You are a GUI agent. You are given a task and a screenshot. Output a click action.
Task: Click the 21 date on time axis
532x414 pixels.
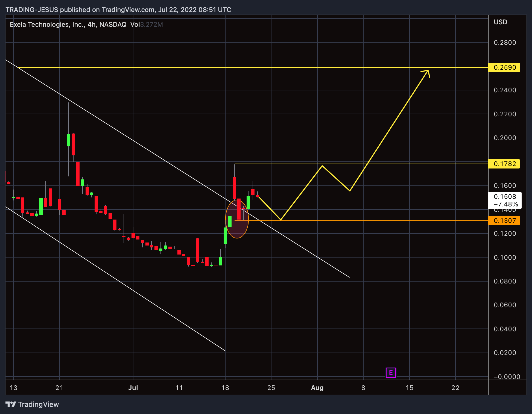tap(59, 388)
